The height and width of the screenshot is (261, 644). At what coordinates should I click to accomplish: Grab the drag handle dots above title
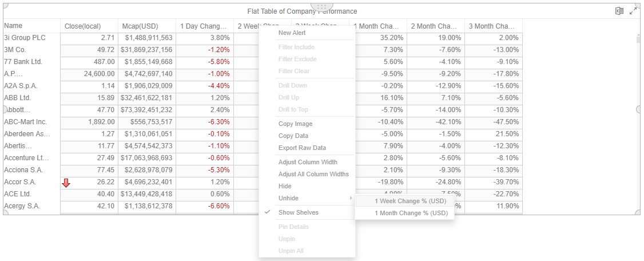322,6
